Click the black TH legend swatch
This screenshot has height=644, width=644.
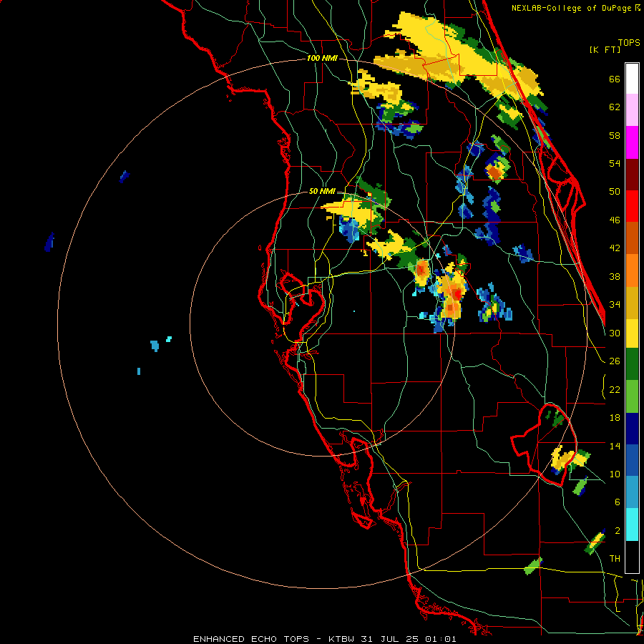[632, 557]
